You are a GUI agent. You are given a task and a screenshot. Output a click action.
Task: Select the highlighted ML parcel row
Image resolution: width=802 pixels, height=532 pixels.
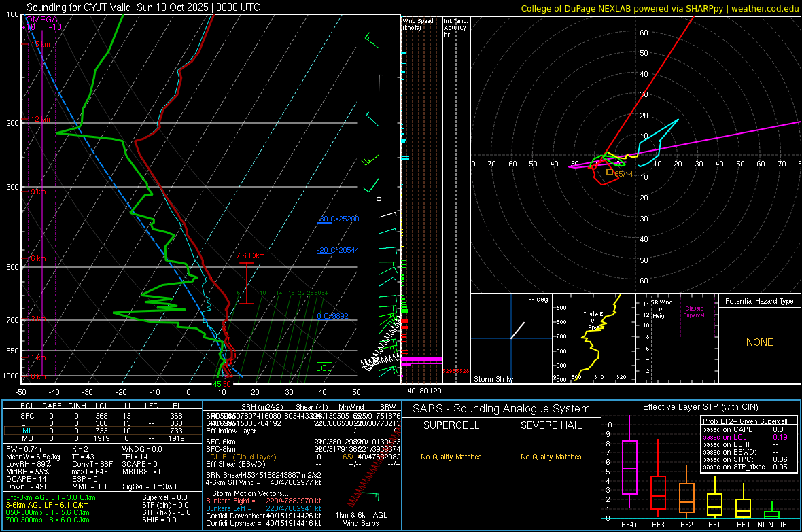point(103,431)
